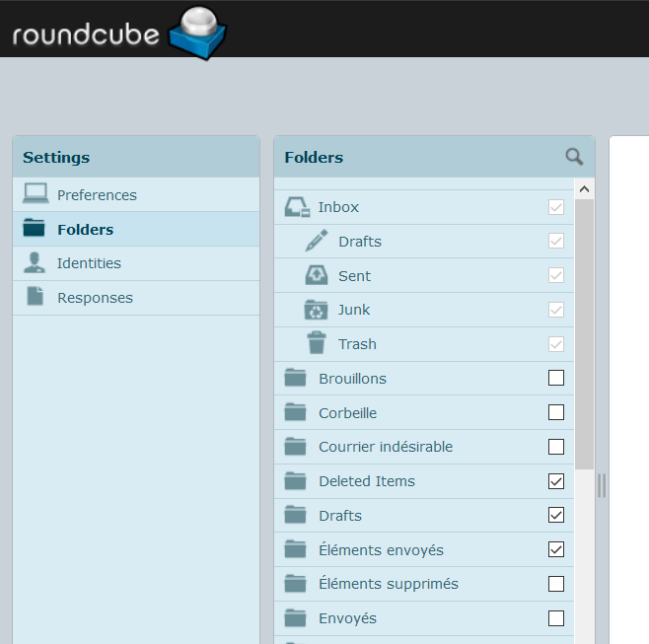The image size is (649, 644).
Task: Enable the Corbeille folder checkbox
Action: (x=556, y=412)
